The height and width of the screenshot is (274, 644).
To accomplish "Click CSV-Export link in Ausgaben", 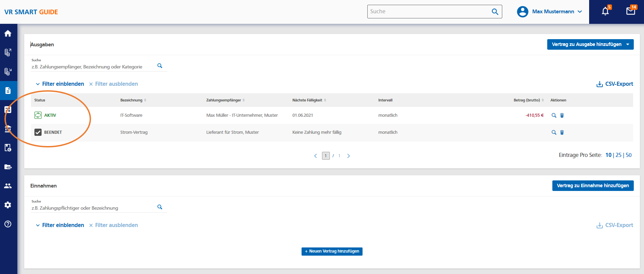I will tap(615, 84).
